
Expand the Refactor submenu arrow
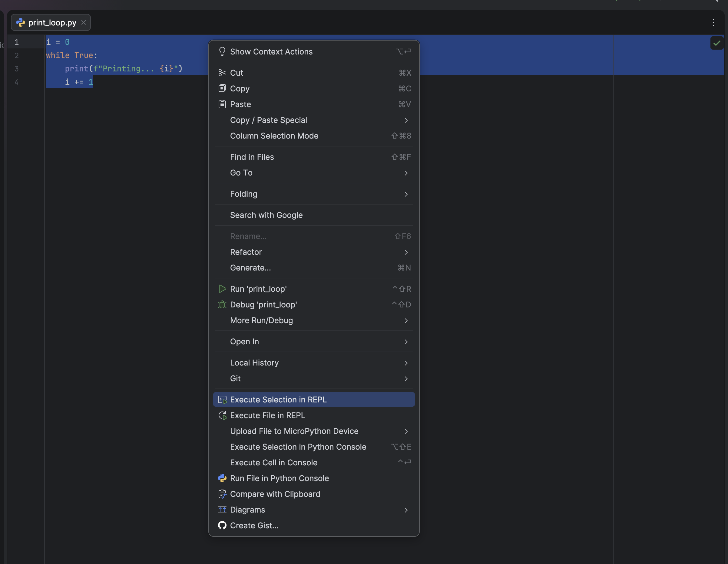(406, 252)
